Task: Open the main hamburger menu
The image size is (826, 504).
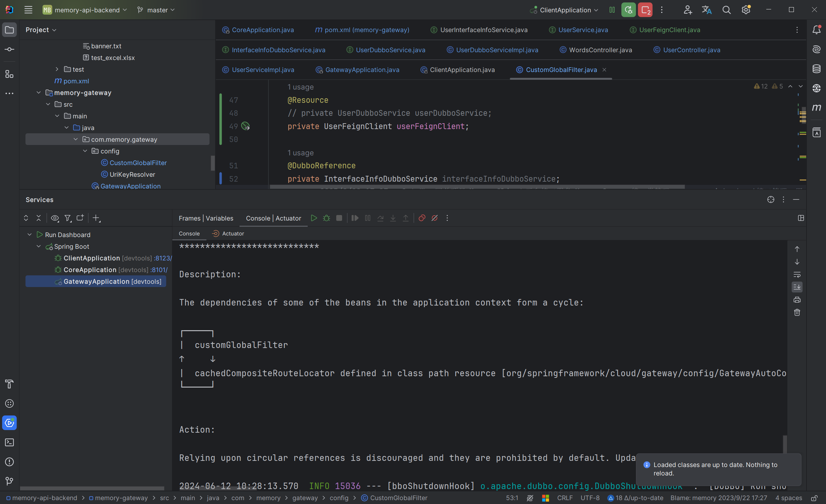Action: [x=28, y=10]
